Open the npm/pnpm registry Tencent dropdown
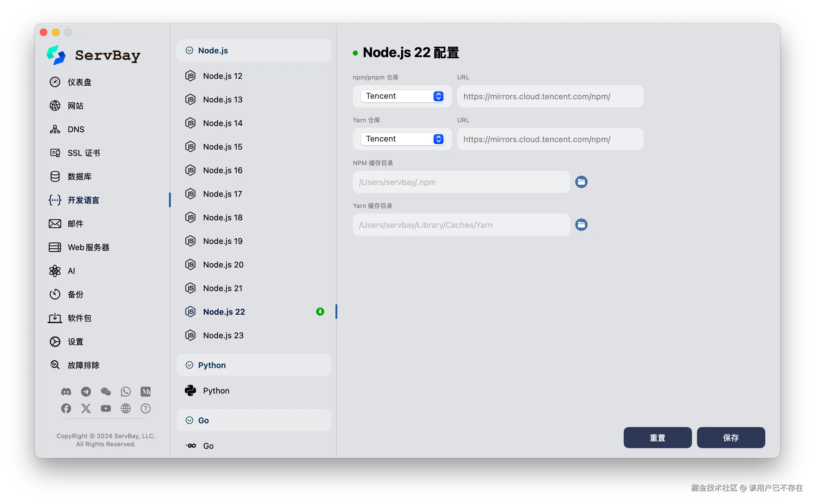 (x=402, y=96)
